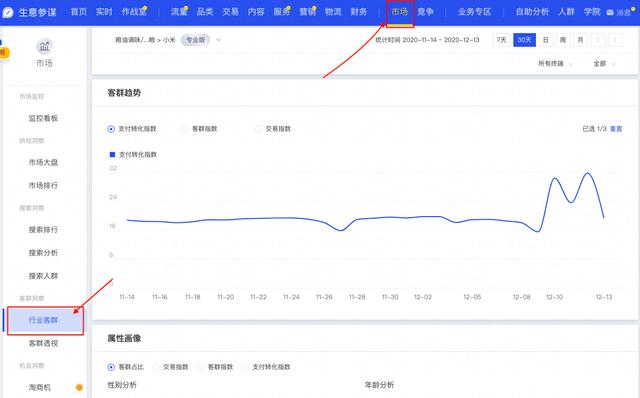Select the 客群指数 radio in 属性画像
Viewport: 640px width, 398px height.
pyautogui.click(x=200, y=367)
